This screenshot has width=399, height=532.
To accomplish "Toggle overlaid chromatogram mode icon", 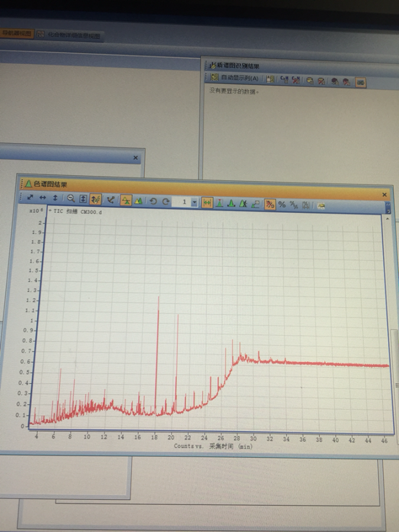I will pyautogui.click(x=126, y=200).
